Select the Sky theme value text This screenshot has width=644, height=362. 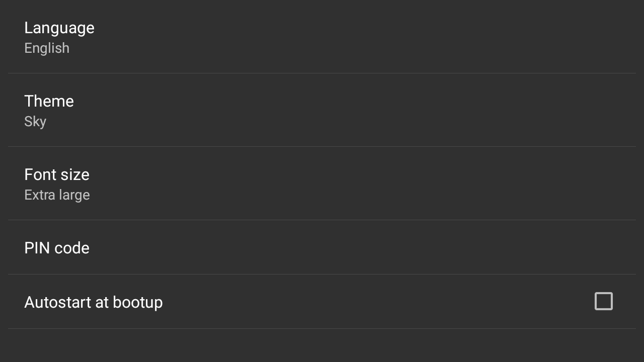coord(35,122)
